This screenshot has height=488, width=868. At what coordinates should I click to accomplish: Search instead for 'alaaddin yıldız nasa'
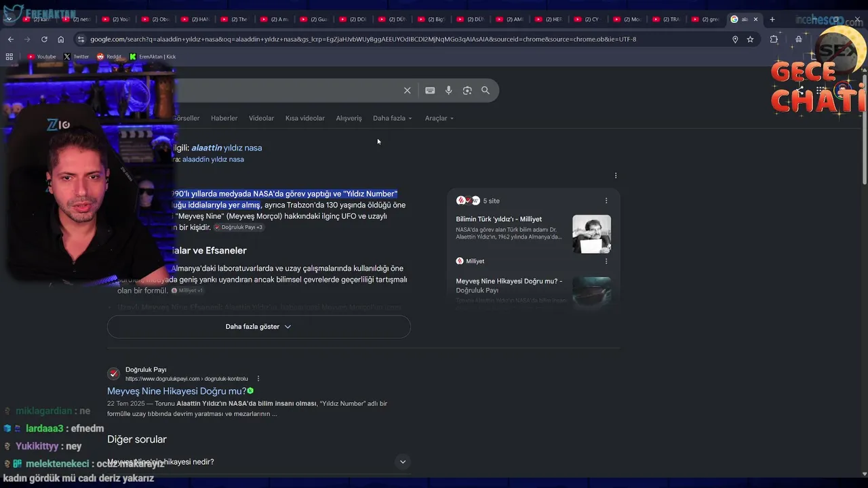coord(213,159)
